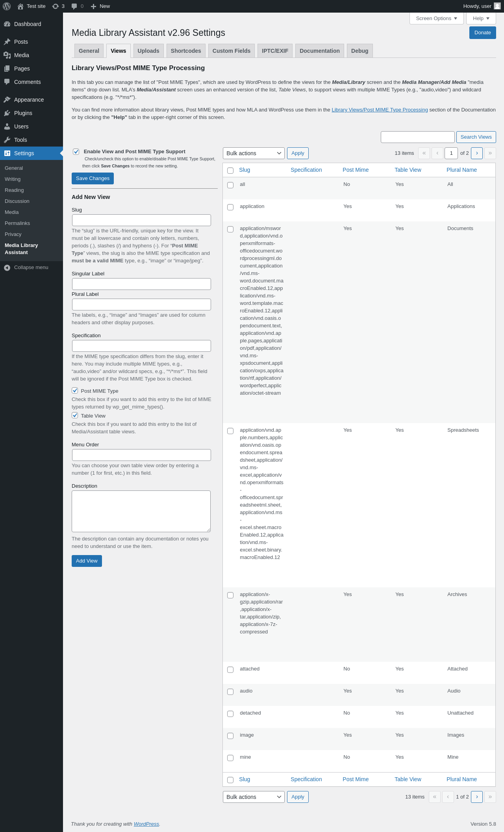Open the Custom Fields tab
504x832 pixels.
[x=232, y=51]
